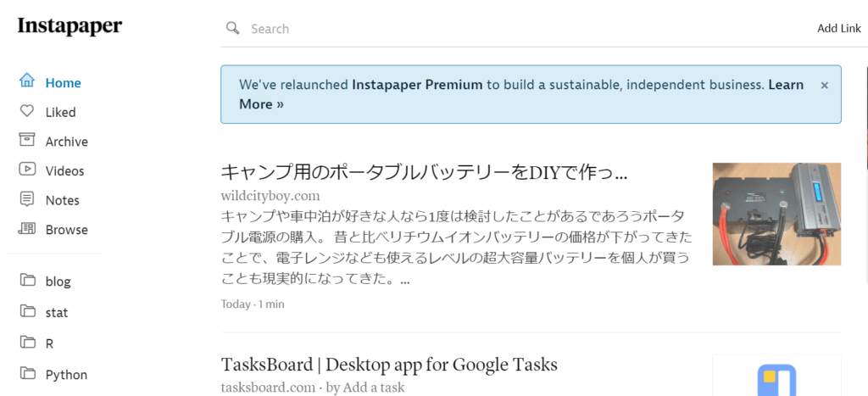Open the R folder
868x396 pixels.
pyautogui.click(x=49, y=344)
